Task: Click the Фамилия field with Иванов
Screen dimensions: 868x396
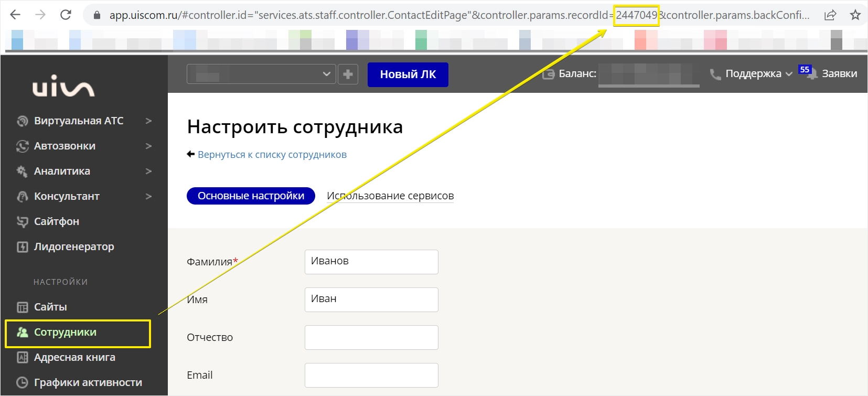Action: pyautogui.click(x=371, y=262)
